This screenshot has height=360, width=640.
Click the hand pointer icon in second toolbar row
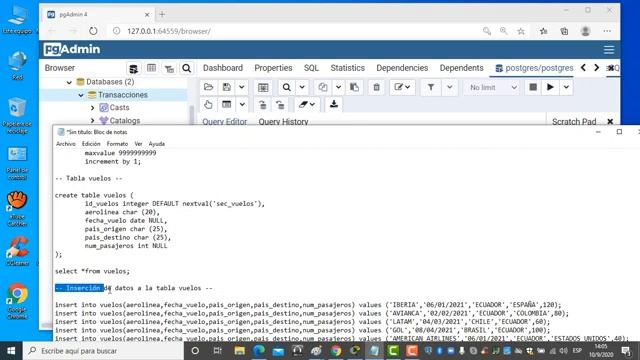(208, 104)
